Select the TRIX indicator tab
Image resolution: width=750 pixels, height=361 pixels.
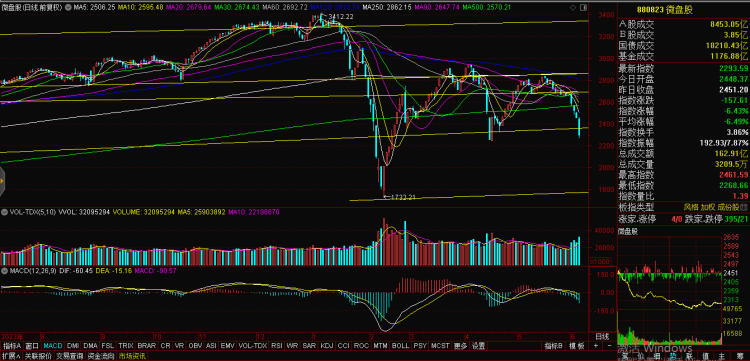coord(126,345)
